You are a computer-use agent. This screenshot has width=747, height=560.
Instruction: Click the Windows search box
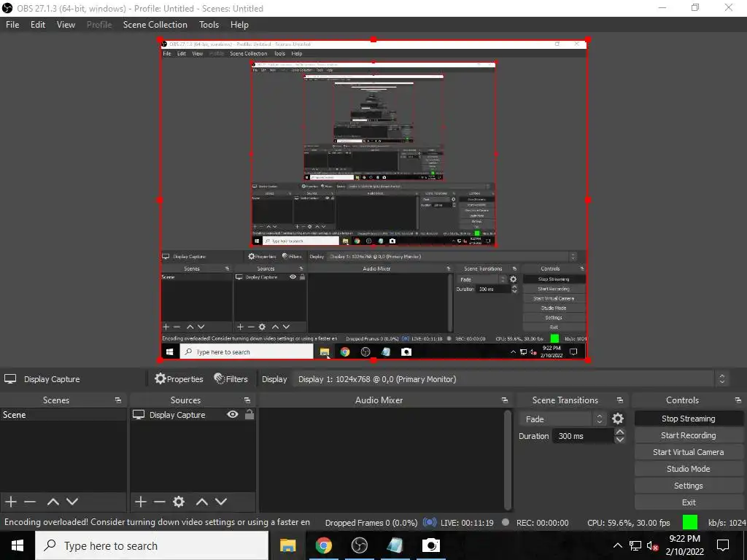point(152,545)
